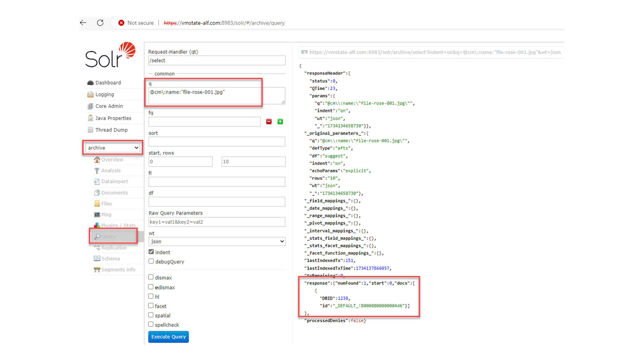Select Segments info in core menu
This screenshot has height=362, width=644.
pos(118,270)
